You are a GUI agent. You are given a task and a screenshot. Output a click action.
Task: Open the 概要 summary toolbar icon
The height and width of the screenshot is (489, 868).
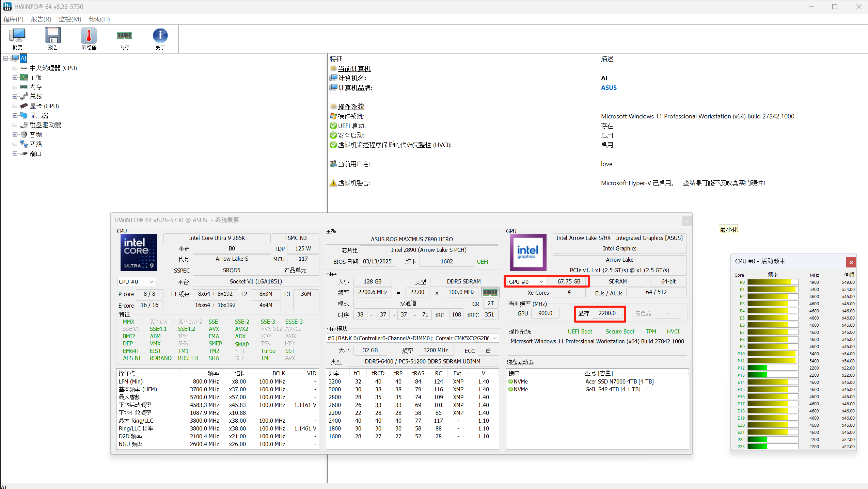point(17,38)
